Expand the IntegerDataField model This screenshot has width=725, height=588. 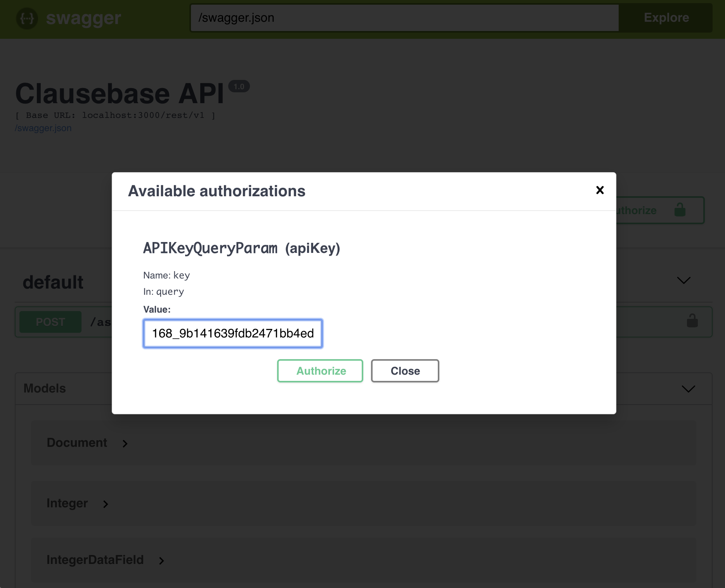pos(161,560)
